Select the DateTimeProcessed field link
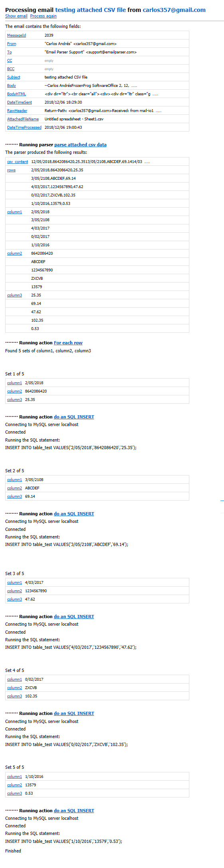Image resolution: width=224 pixels, height=868 pixels. 24,128
